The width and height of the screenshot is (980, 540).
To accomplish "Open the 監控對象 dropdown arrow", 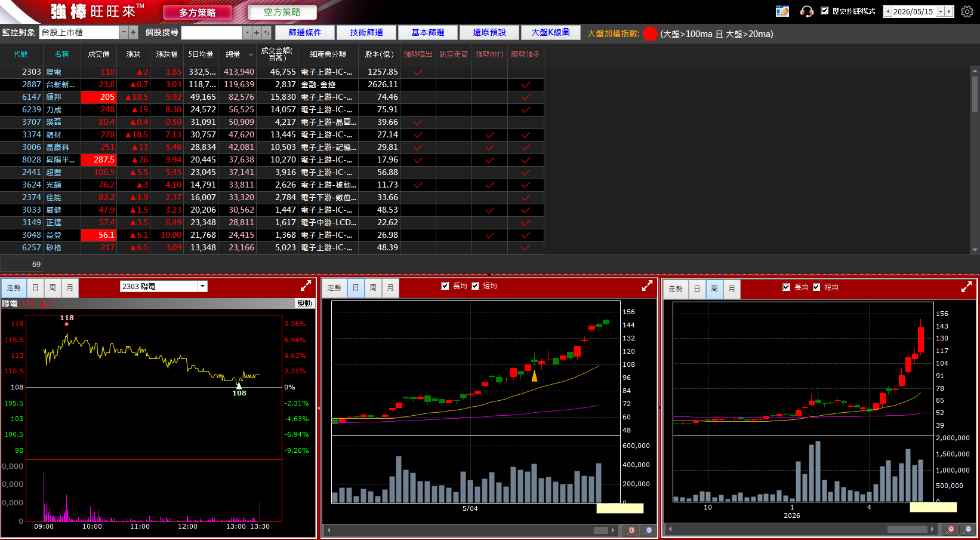I will click(x=124, y=32).
